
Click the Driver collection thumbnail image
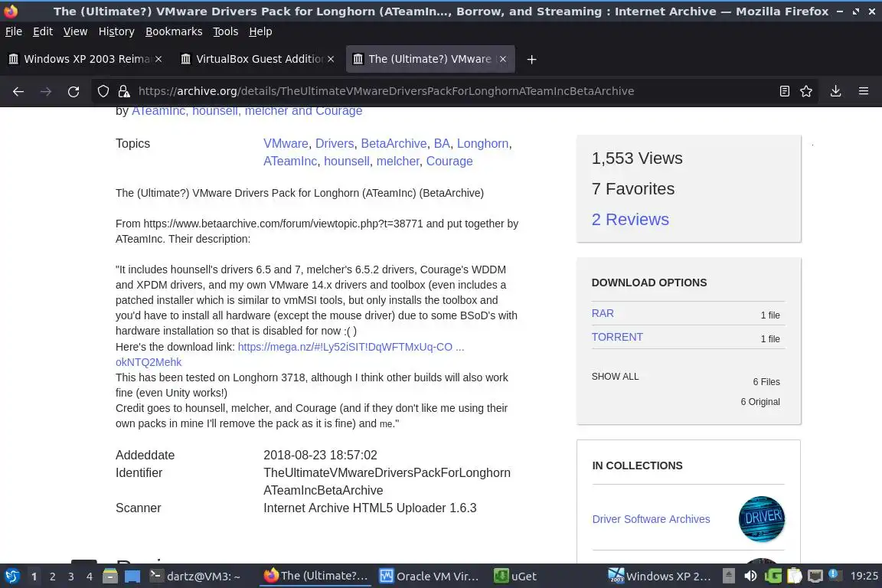762,519
